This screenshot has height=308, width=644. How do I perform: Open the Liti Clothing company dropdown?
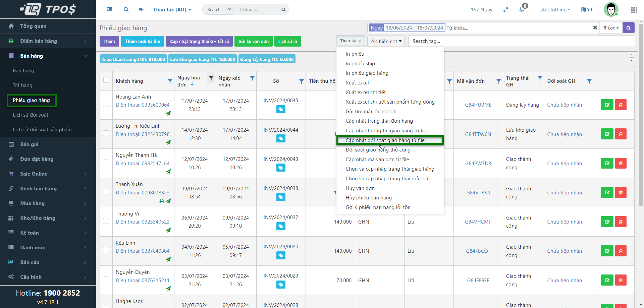[554, 10]
